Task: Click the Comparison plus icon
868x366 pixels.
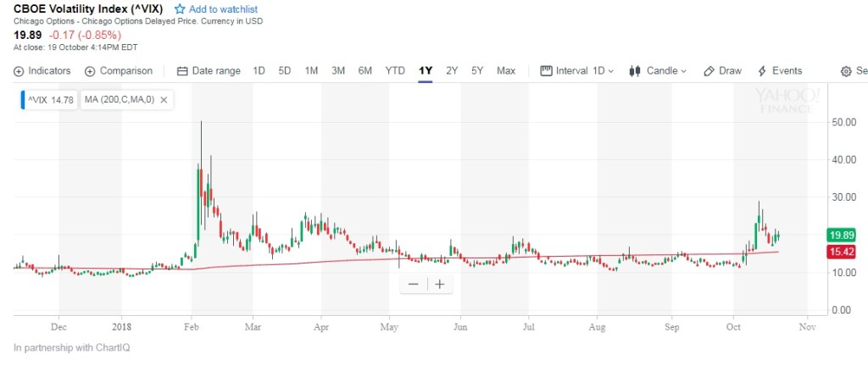Action: point(90,71)
